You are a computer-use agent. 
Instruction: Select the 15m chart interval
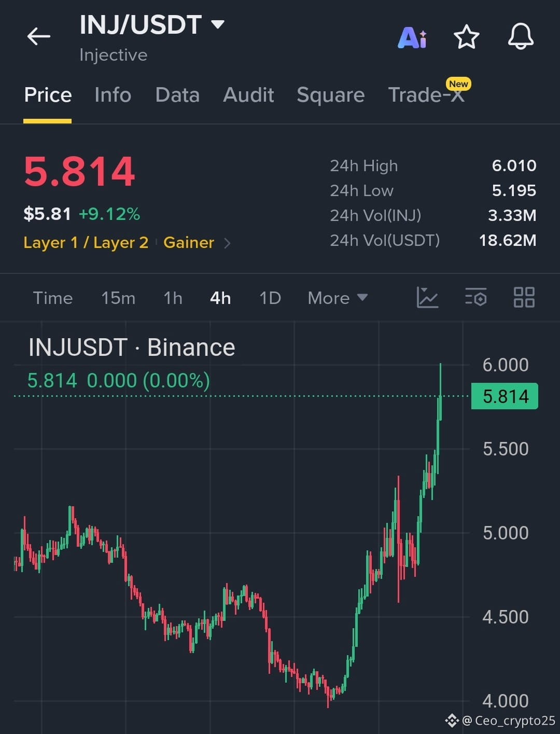tap(118, 298)
